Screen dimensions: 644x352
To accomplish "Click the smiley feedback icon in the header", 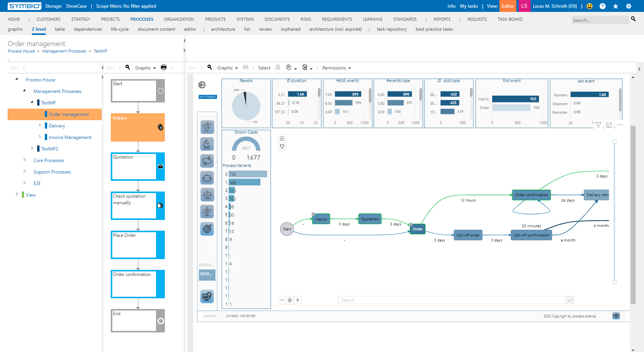I will pyautogui.click(x=589, y=6).
